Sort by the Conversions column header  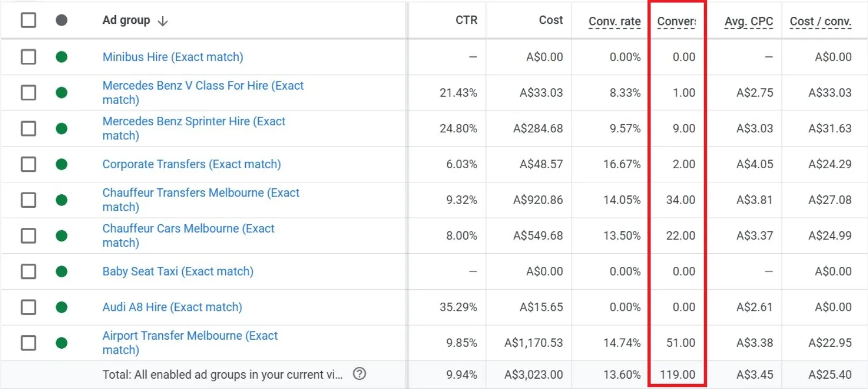676,21
